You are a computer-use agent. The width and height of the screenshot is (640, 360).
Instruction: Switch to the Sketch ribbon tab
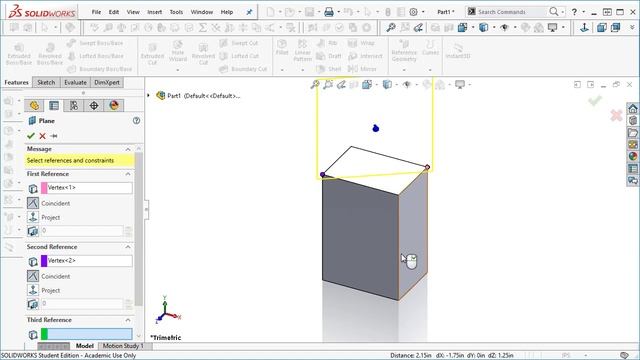[46, 82]
